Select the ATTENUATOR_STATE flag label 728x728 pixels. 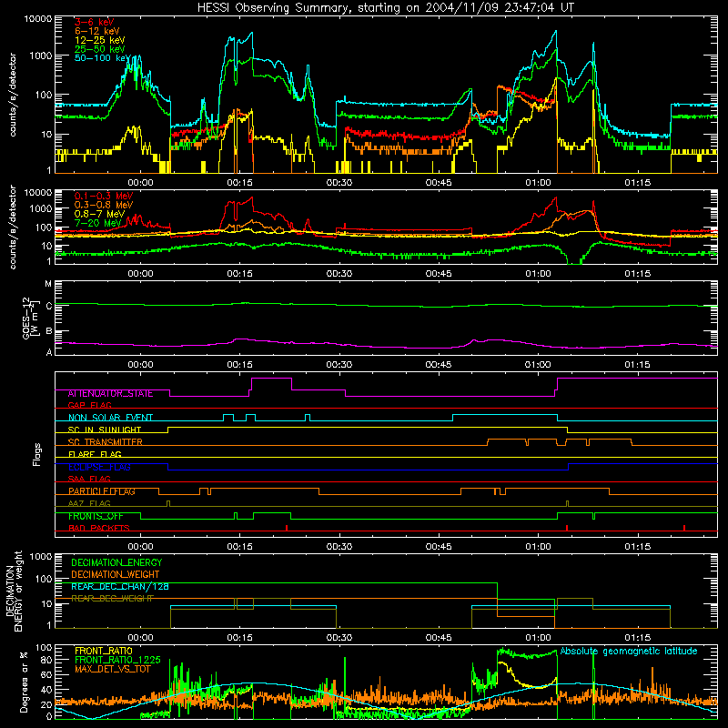click(x=110, y=394)
